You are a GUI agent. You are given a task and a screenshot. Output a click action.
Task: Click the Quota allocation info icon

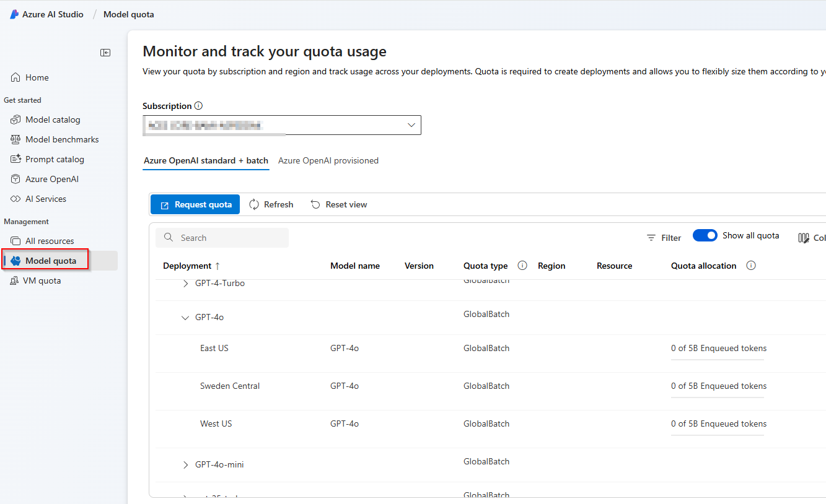click(x=751, y=266)
